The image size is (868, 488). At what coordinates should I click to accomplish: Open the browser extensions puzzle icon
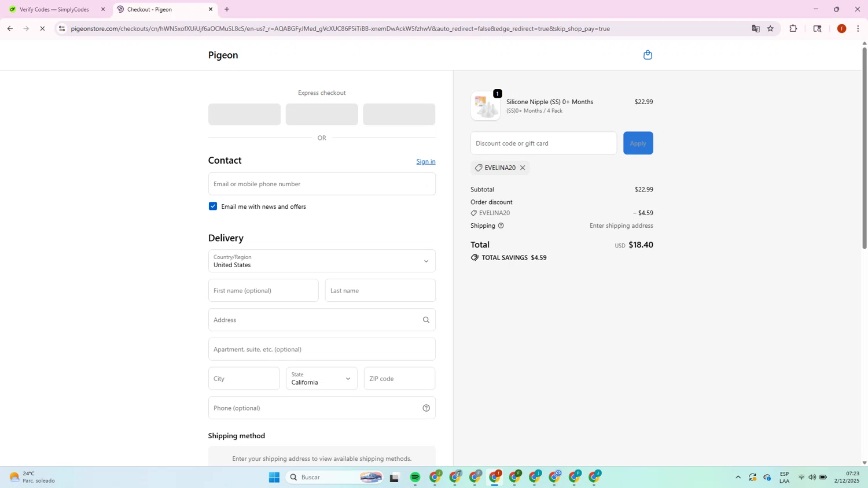(x=793, y=28)
